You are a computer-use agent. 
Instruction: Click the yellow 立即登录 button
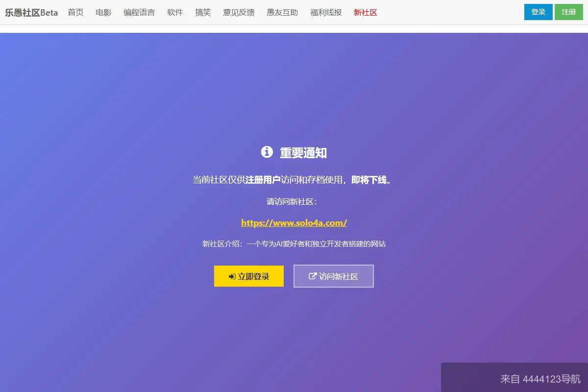coord(249,276)
